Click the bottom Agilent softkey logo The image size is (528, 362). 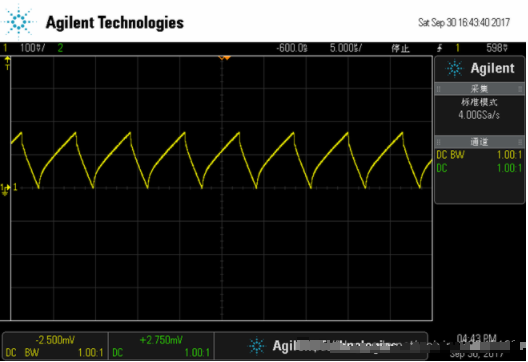click(257, 346)
